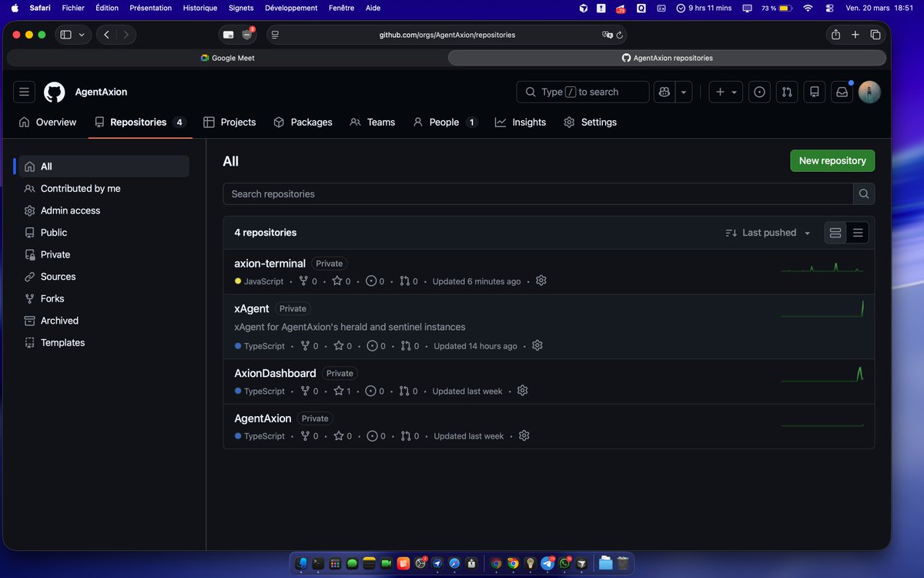Screen dimensions: 924x578
Task: Open the axion-terminal repository link
Action: (x=269, y=264)
